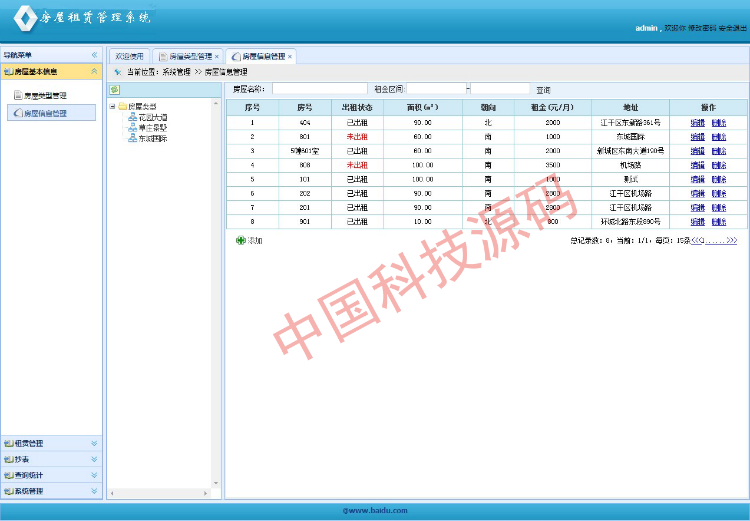
Task: Click the tree panel scroll-right arrow
Action: pyautogui.click(x=206, y=493)
